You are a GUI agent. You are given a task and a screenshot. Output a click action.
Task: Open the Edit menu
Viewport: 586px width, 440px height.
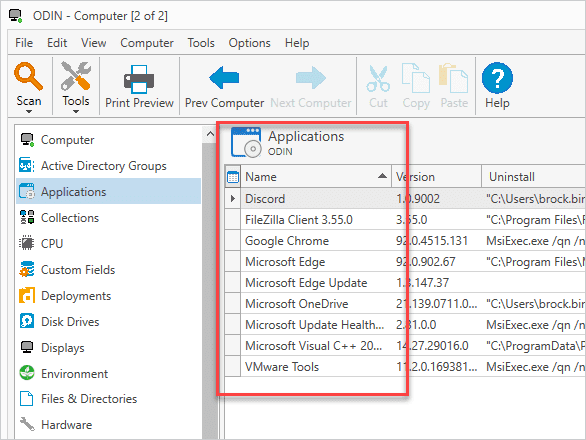tap(57, 43)
